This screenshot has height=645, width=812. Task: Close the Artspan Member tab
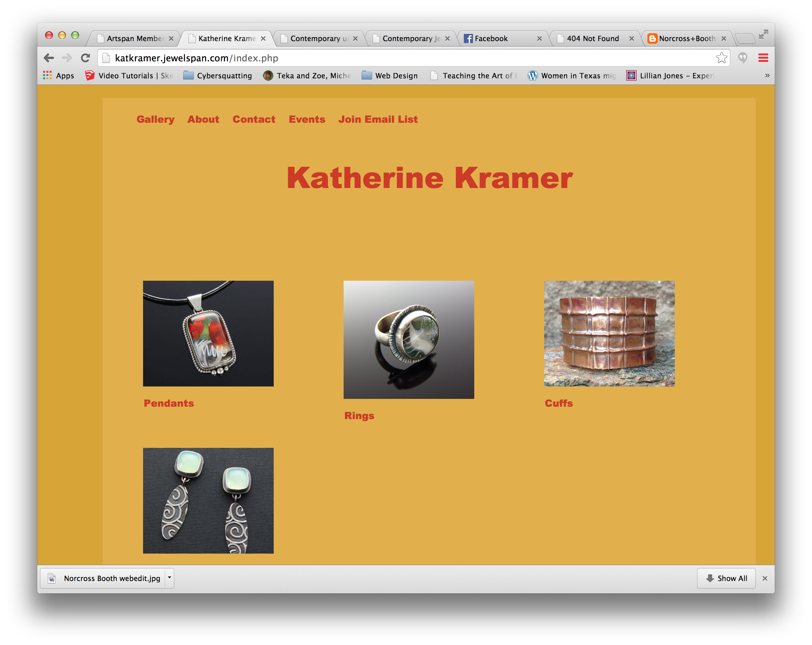coord(171,39)
